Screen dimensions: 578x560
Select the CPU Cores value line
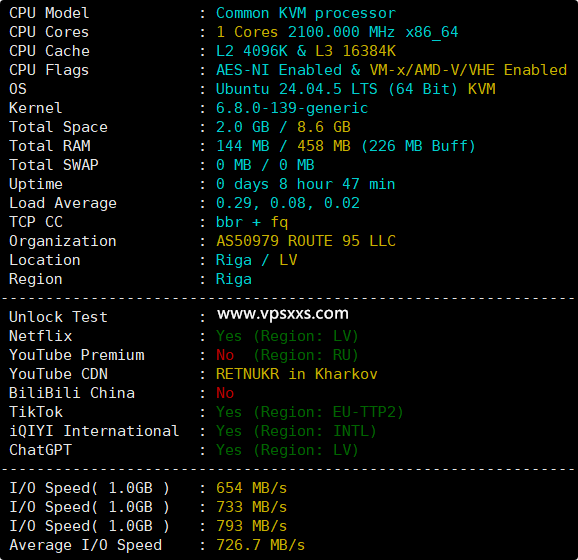pos(337,32)
